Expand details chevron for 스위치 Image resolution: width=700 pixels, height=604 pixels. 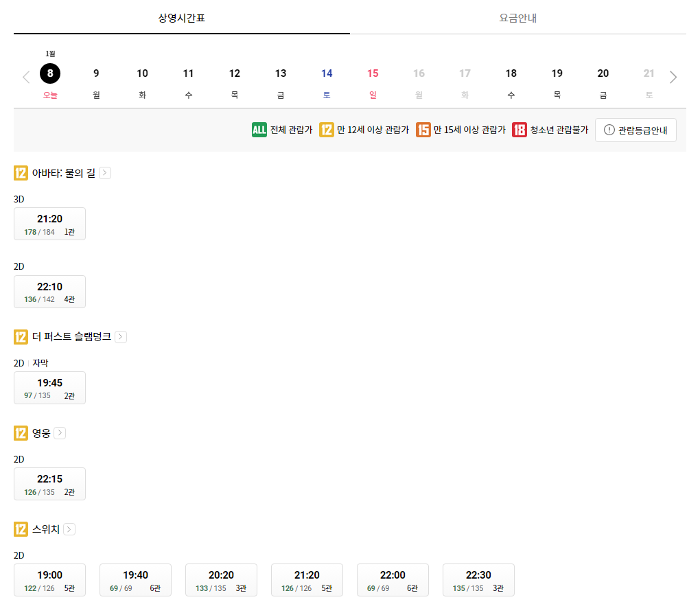coord(69,529)
